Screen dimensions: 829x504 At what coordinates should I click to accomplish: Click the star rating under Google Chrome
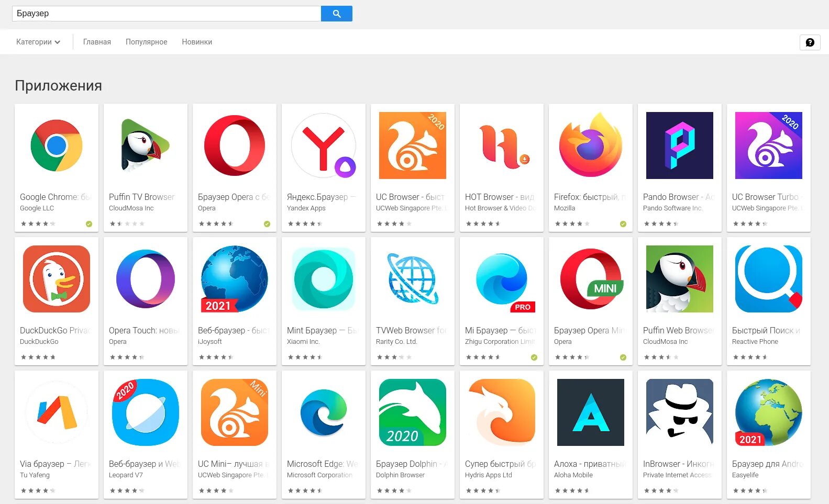click(x=38, y=224)
